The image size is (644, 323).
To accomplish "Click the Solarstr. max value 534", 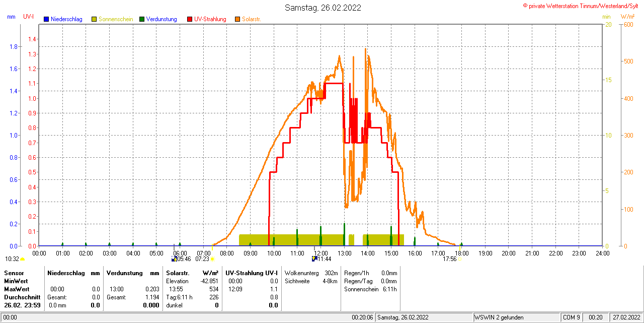I will (214, 289).
